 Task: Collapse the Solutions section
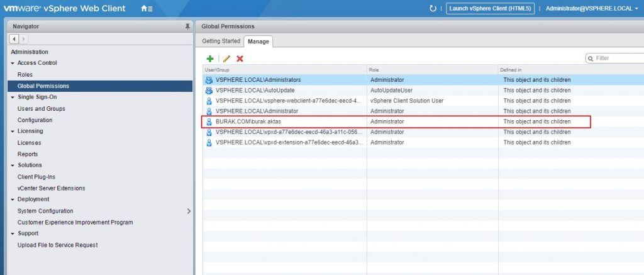pyautogui.click(x=13, y=166)
